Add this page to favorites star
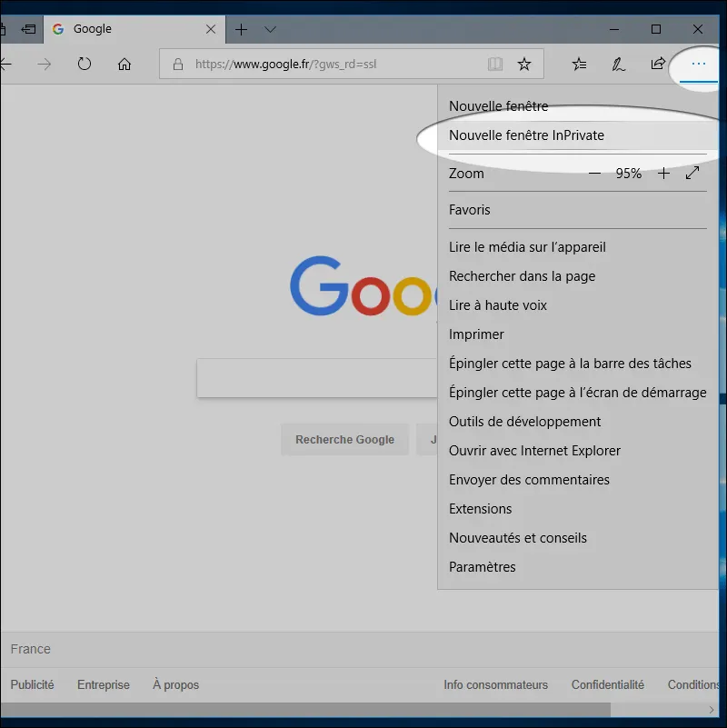 524,64
